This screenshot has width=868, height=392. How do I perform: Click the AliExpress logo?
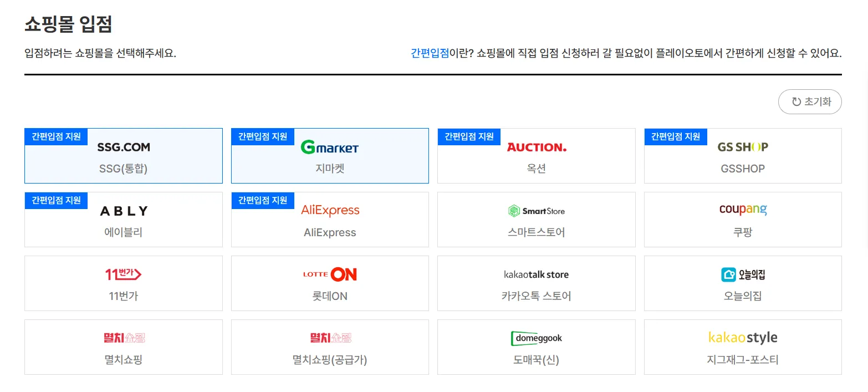click(330, 211)
